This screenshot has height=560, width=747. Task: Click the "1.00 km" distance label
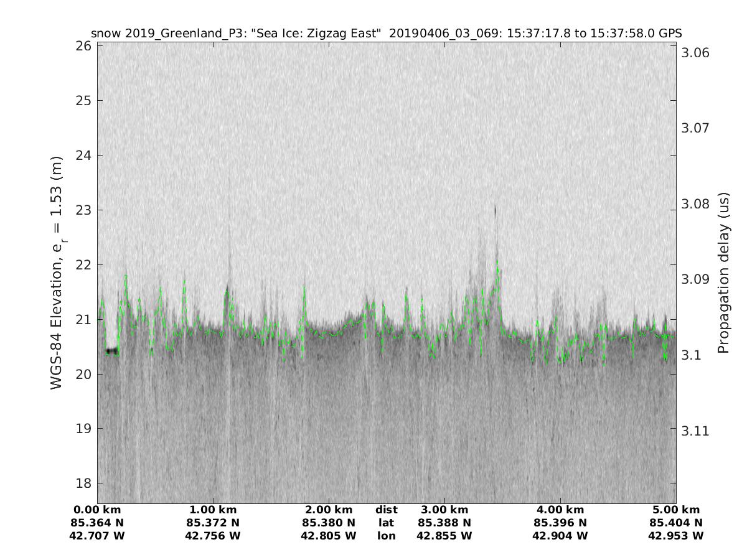(x=213, y=510)
